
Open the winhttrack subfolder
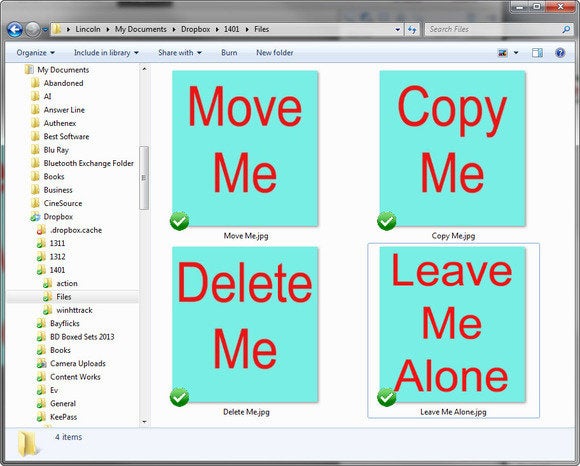(x=74, y=310)
